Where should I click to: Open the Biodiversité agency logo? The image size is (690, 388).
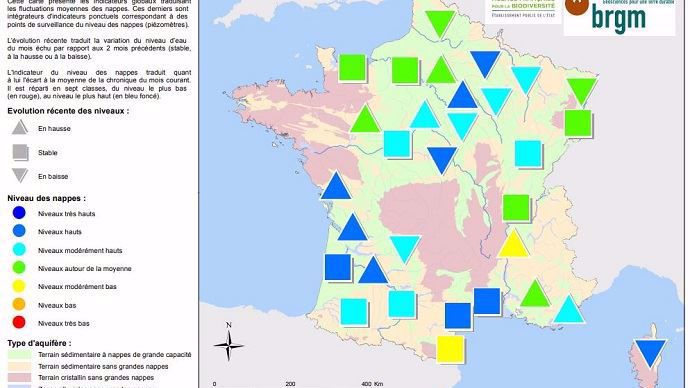click(x=522, y=10)
